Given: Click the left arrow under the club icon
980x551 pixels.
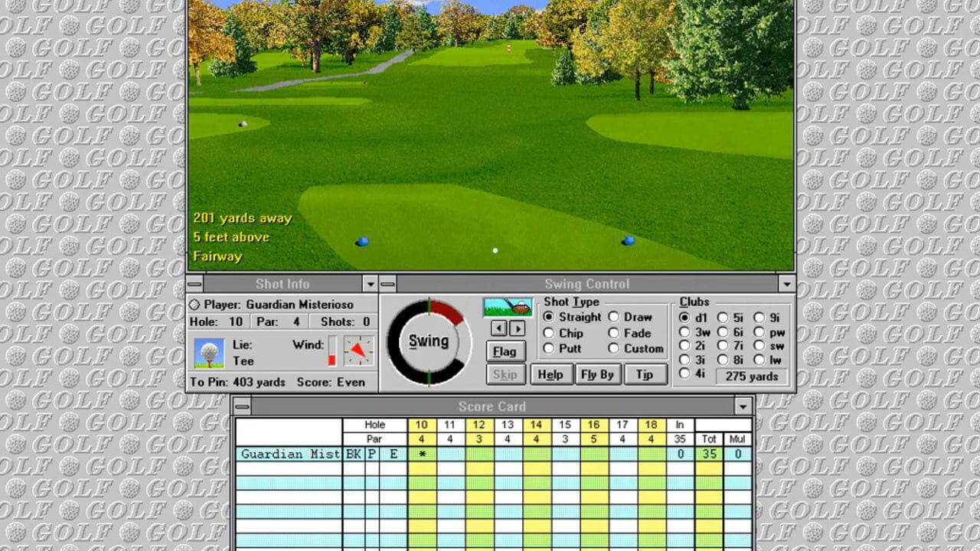Looking at the screenshot, I should (x=498, y=328).
